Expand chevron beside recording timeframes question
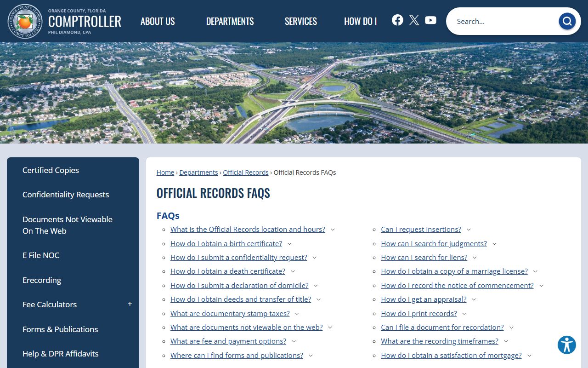 [x=506, y=341]
